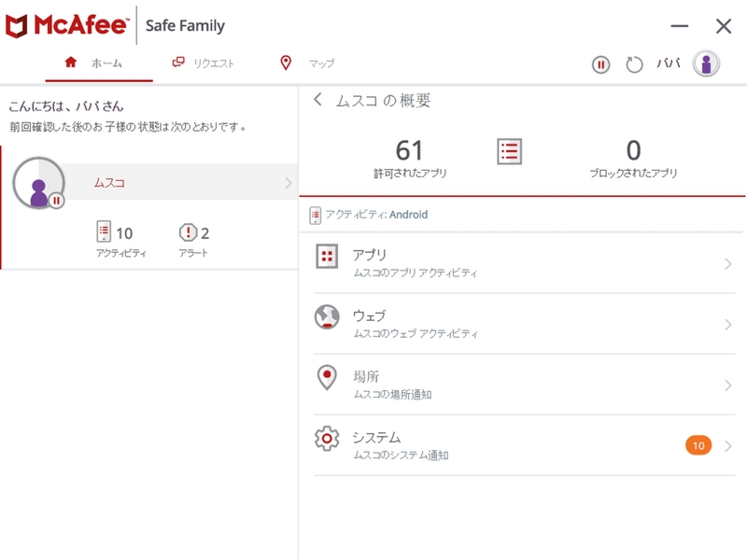This screenshot has height=560, width=747.
Task: Expand the アプリ row chevron
Action: (x=727, y=264)
